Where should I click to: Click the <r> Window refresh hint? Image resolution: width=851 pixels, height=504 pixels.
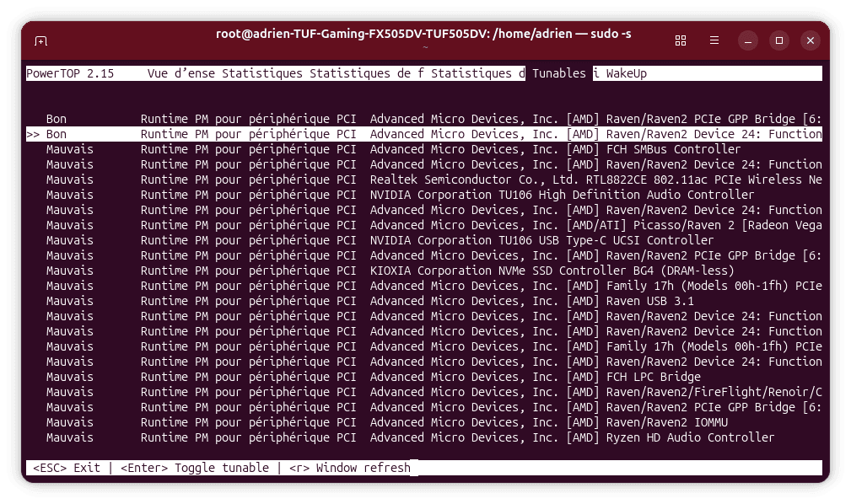pos(349,468)
